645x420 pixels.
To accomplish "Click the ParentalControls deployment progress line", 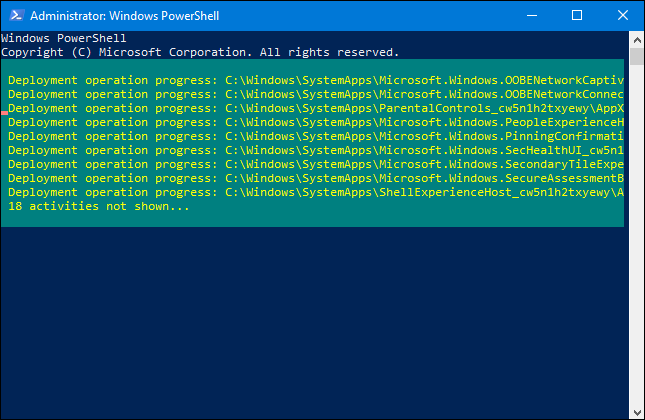I will (315, 107).
